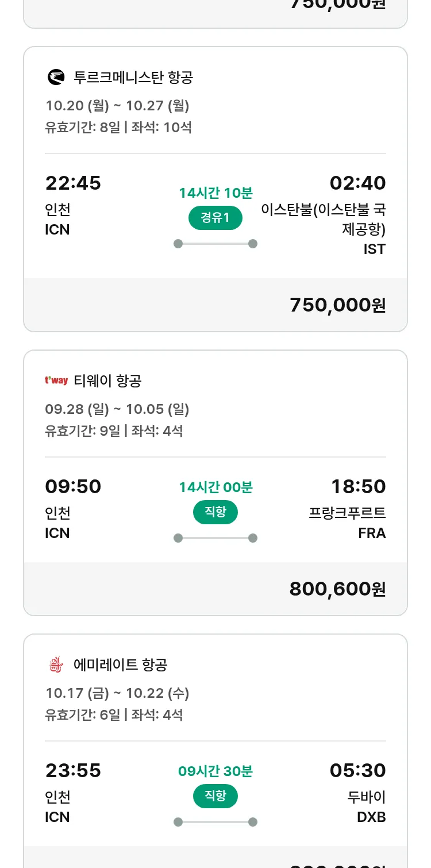Click the 09.28 (일) ~ 10.05 (일) dates
Image resolution: width=431 pixels, height=868 pixels.
coord(117,409)
